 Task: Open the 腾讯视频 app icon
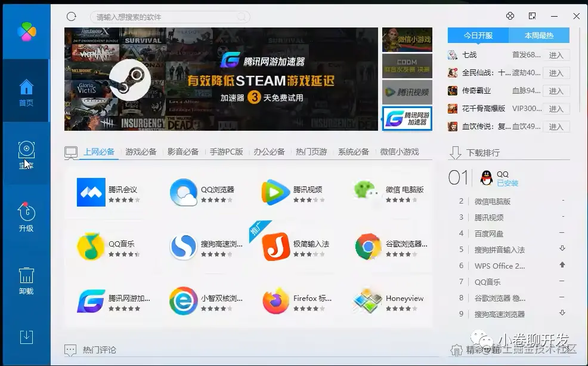point(276,192)
